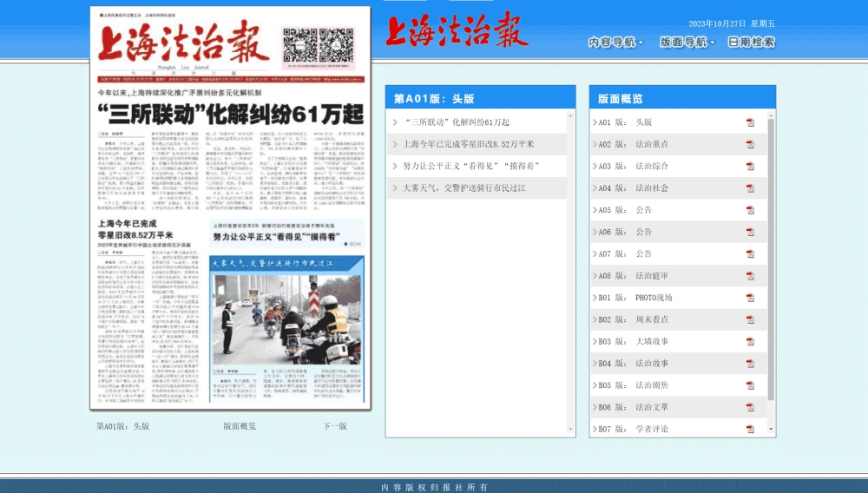This screenshot has height=493, width=868.
Task: Download the PDF for B06 法治文萃
Action: tap(750, 407)
